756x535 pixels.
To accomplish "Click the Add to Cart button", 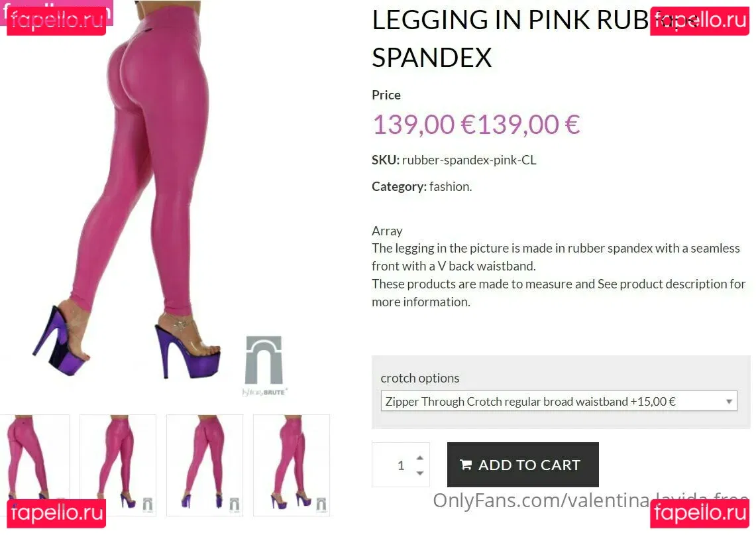I will pyautogui.click(x=523, y=465).
